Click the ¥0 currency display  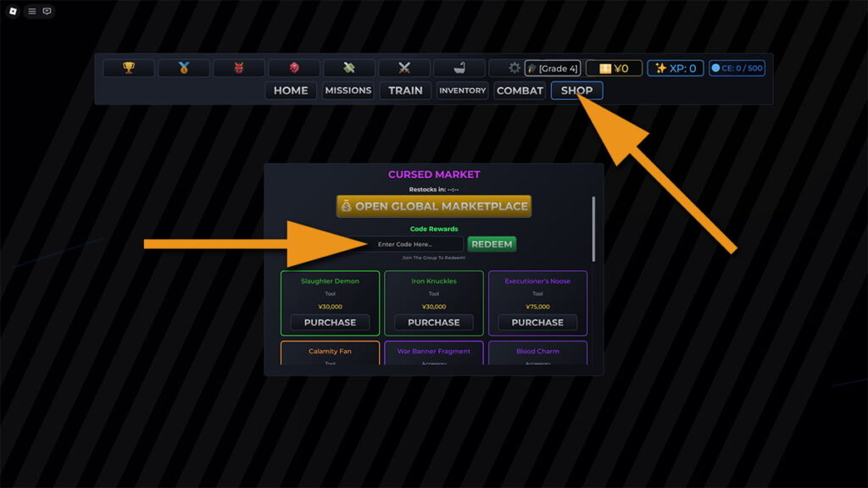pyautogui.click(x=616, y=68)
